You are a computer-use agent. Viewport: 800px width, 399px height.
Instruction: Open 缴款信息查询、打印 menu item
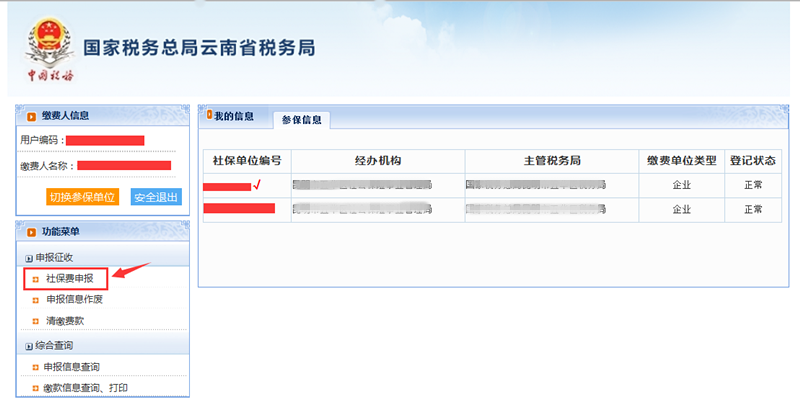coord(85,388)
